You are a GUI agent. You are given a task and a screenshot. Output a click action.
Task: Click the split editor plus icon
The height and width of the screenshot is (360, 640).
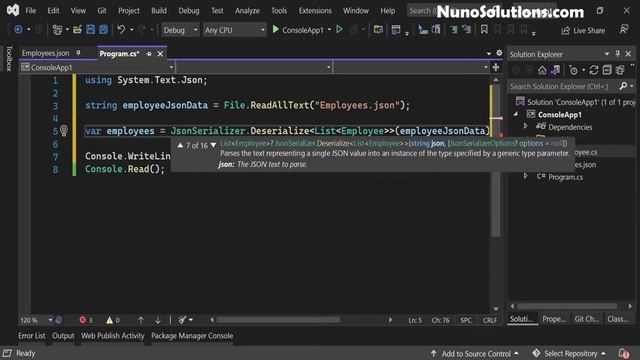496,67
